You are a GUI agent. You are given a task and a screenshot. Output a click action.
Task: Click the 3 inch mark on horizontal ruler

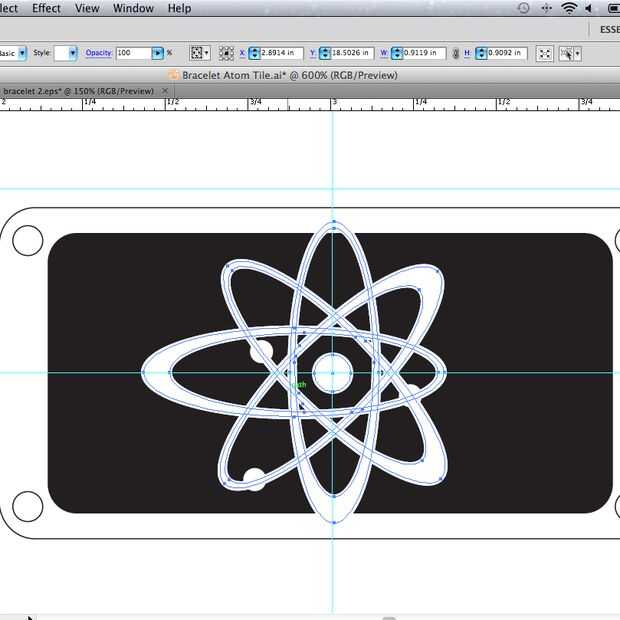pyautogui.click(x=334, y=102)
